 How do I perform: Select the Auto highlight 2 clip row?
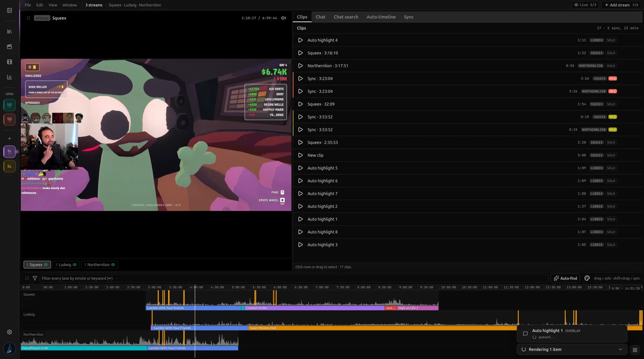[x=468, y=206]
